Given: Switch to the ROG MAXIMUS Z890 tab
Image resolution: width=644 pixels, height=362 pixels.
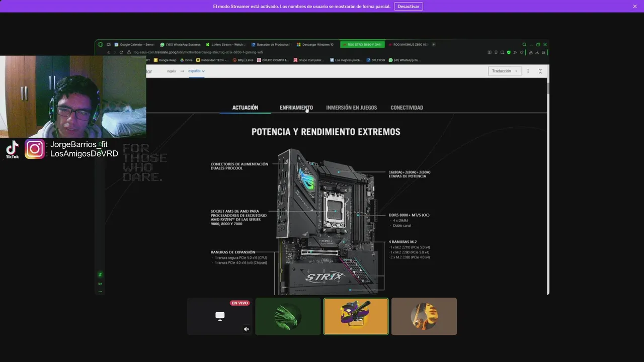Looking at the screenshot, I should tap(408, 44).
